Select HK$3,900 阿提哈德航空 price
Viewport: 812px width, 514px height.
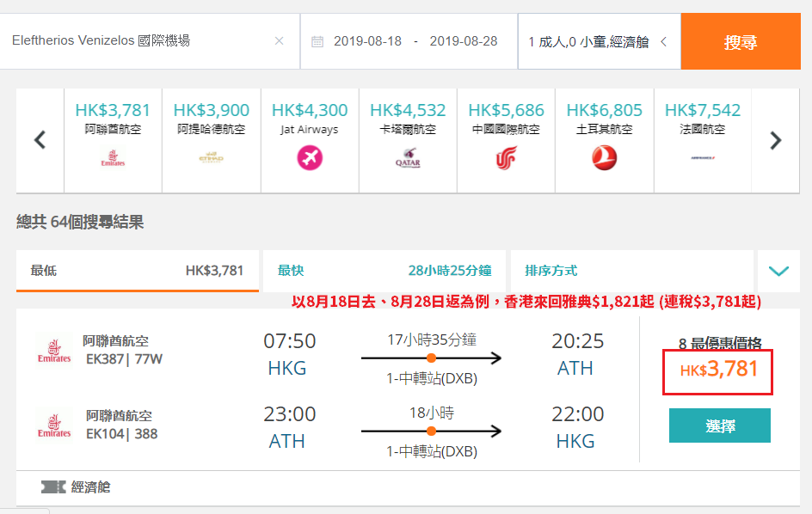pos(212,110)
